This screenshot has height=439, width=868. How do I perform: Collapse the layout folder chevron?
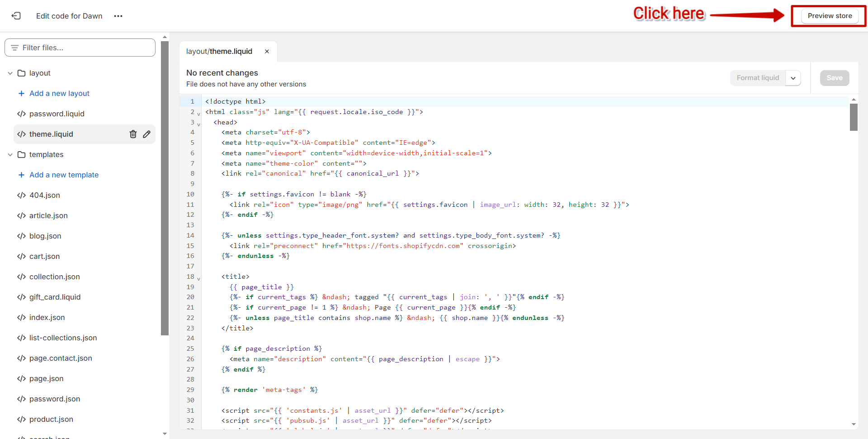pos(10,73)
